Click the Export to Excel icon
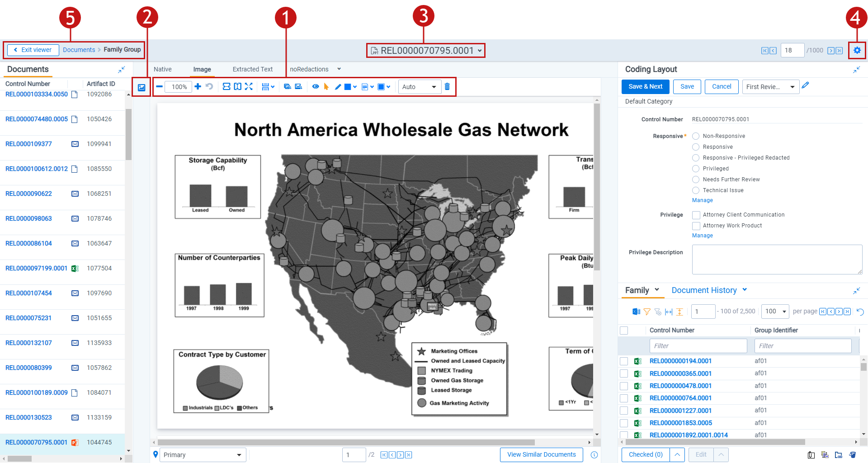Viewport: 868px width, 463px height. click(636, 312)
